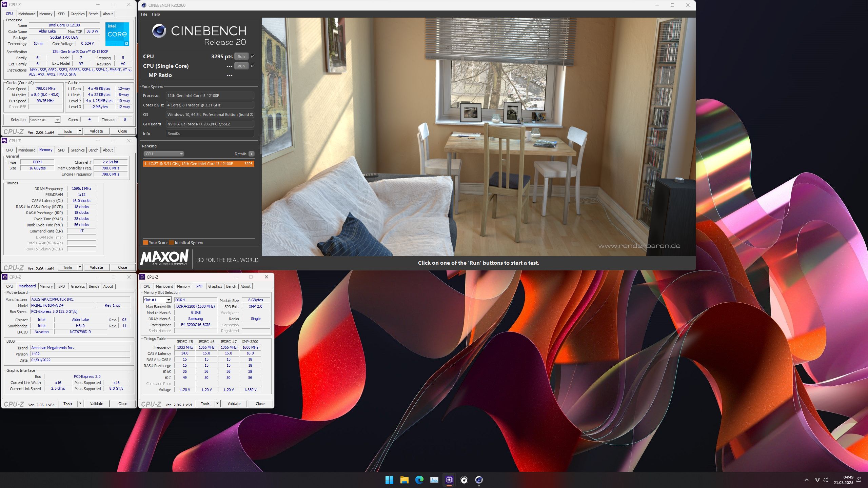Toggle the checkmark next to the CPU test
Screen dimensions: 868x488
click(253, 56)
